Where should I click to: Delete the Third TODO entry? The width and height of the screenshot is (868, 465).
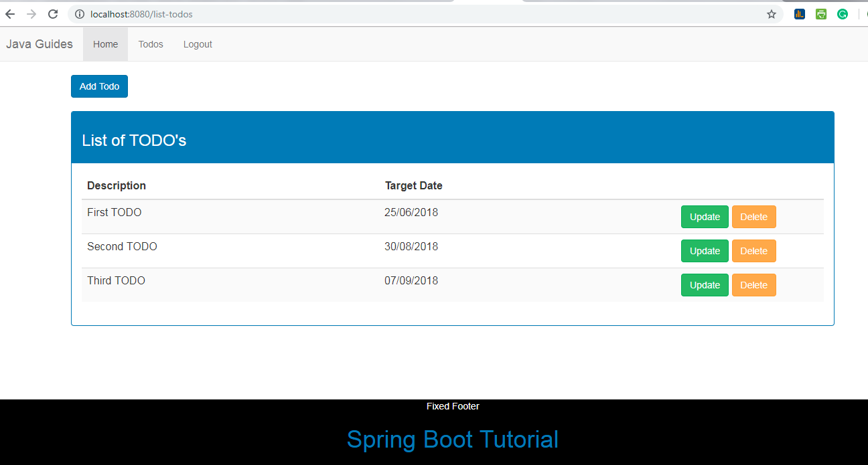754,285
